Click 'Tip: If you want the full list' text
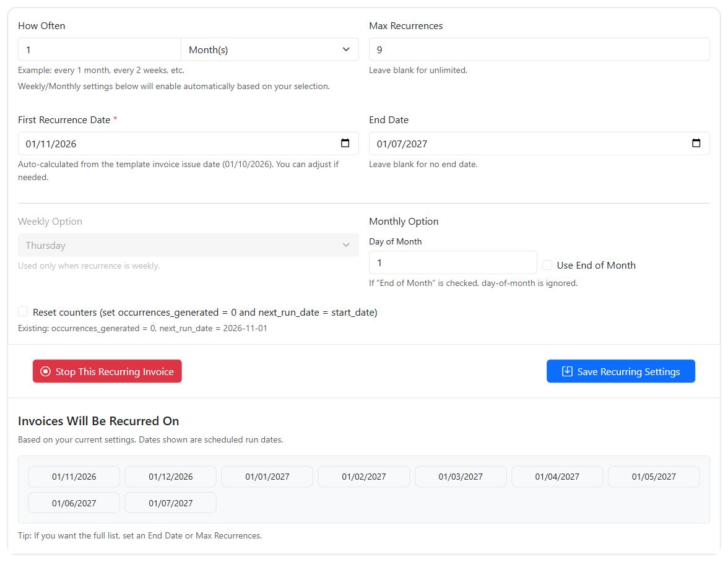The width and height of the screenshot is (728, 562). coord(140,535)
